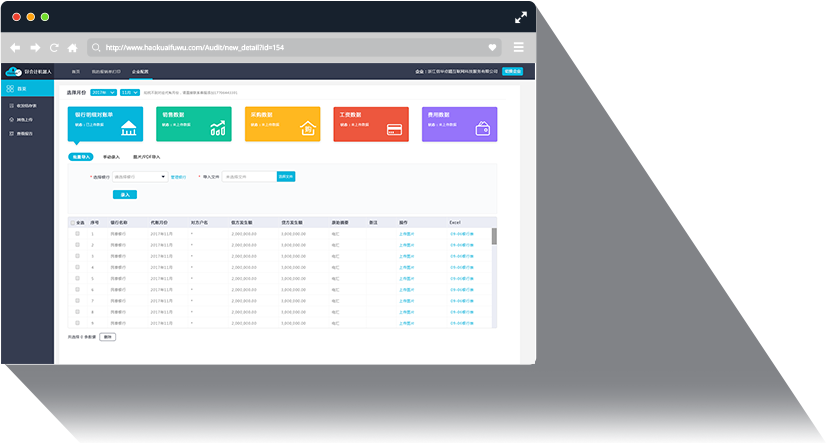826x443 pixels.
Task: Check the checkbox for table row 8
Action: (x=77, y=312)
